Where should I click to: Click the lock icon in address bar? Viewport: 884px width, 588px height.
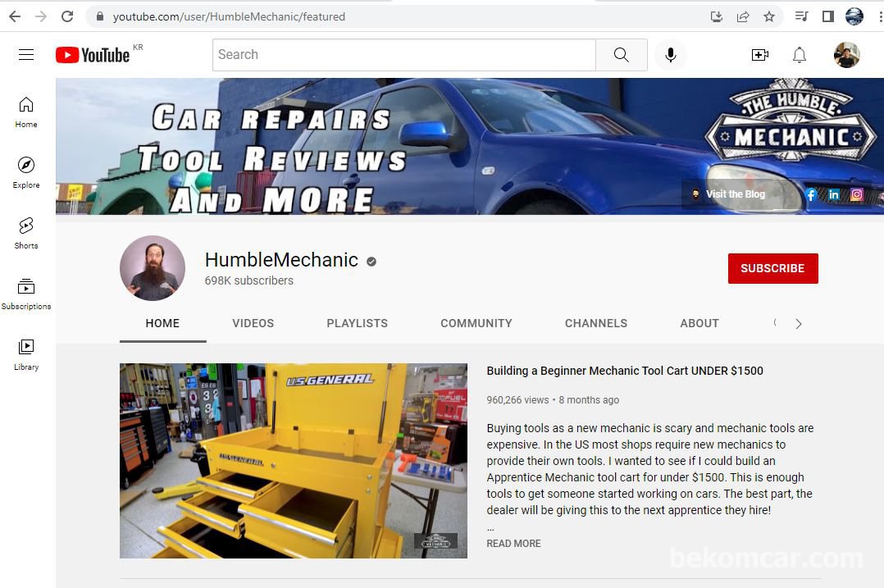pyautogui.click(x=100, y=16)
